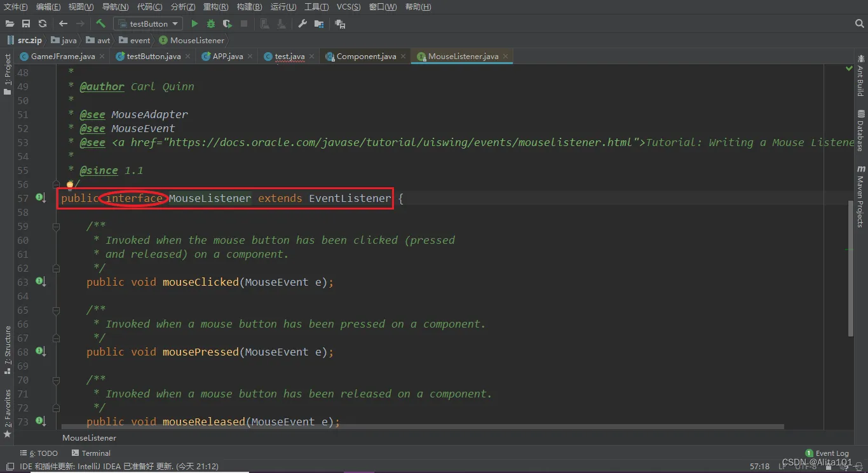
Task: Close the MouseListener.java tab
Action: 505,57
